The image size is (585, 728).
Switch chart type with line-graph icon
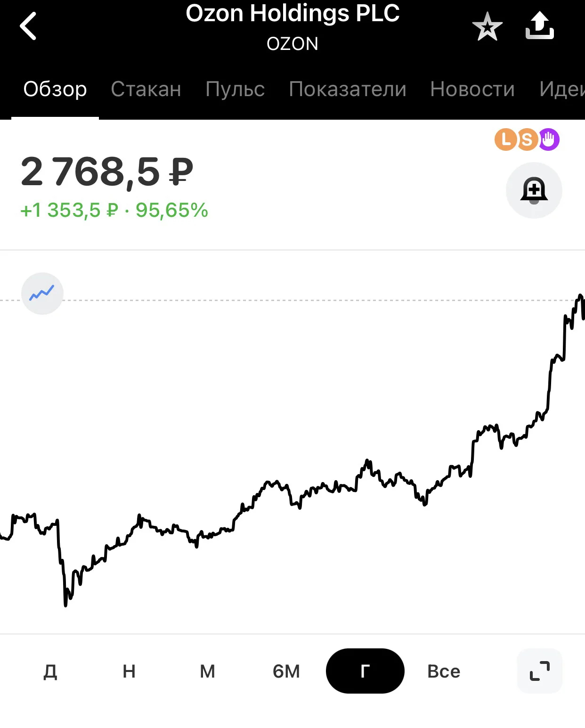(42, 294)
